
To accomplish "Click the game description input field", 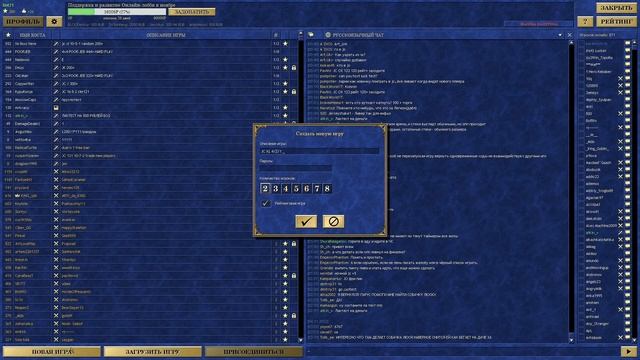I will 319,151.
